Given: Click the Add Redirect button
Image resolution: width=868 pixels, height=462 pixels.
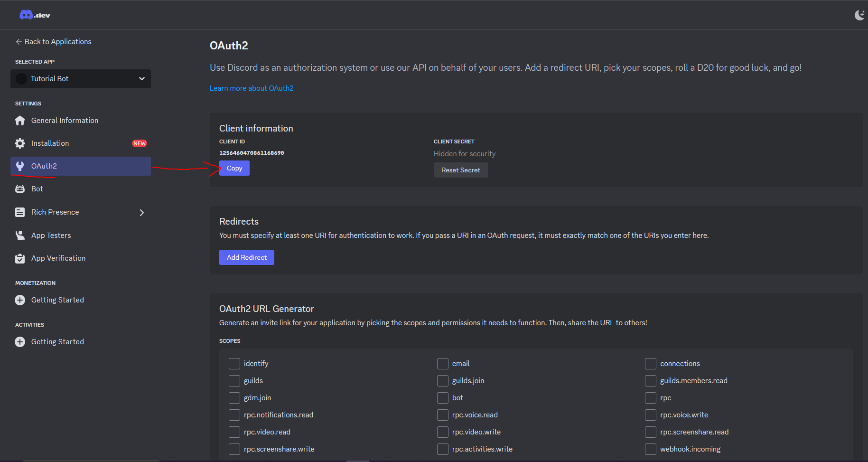Looking at the screenshot, I should 247,257.
